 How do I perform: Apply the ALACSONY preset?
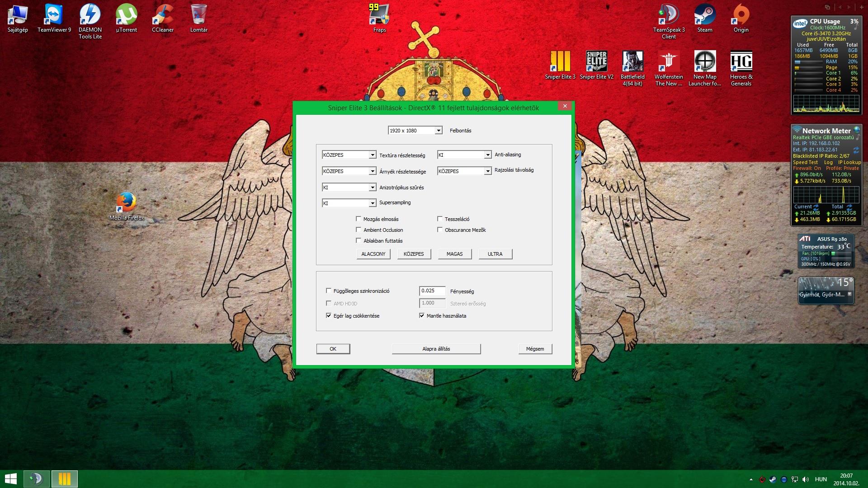[x=373, y=254]
